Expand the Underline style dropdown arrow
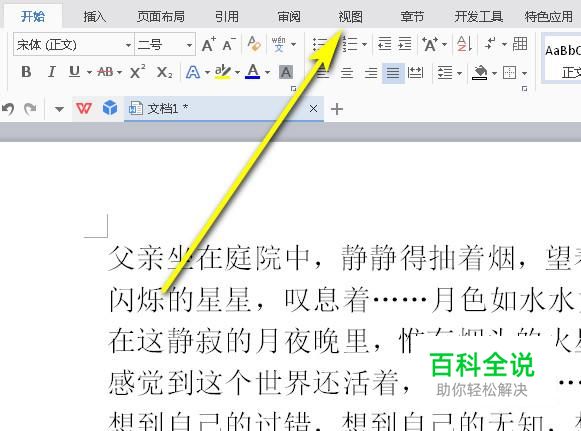 click(x=89, y=72)
